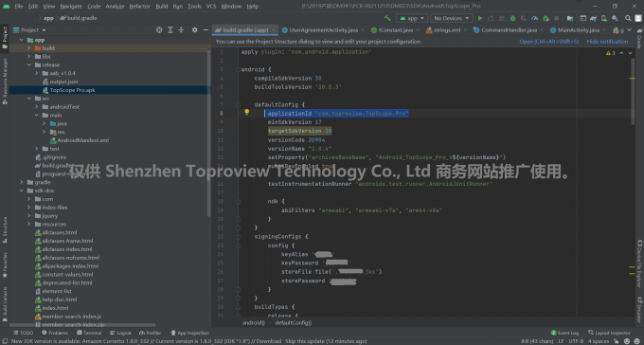
Task: Open Layout Inspector tool button
Action: click(609, 333)
